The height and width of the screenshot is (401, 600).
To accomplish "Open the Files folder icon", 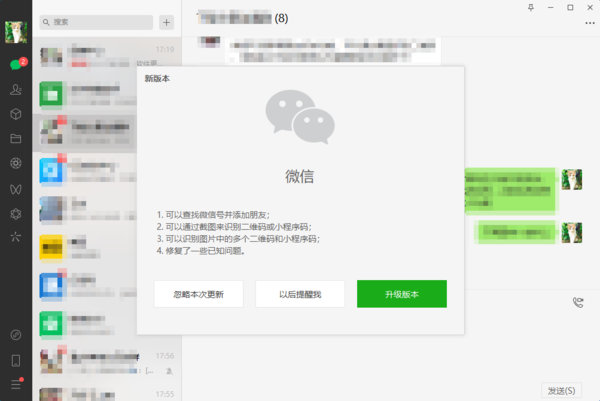I will 16,139.
